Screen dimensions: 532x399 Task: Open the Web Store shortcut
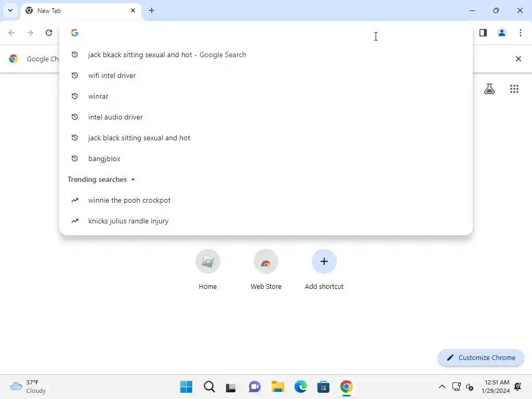(266, 270)
